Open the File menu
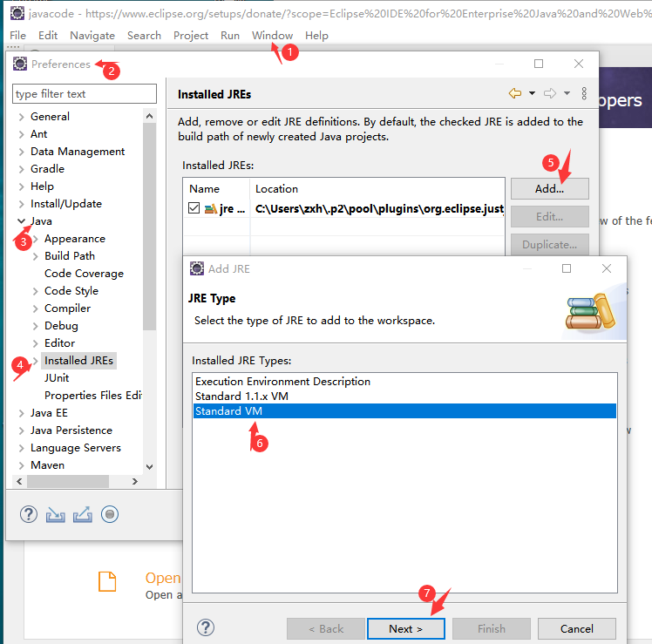652x644 pixels. 18,36
